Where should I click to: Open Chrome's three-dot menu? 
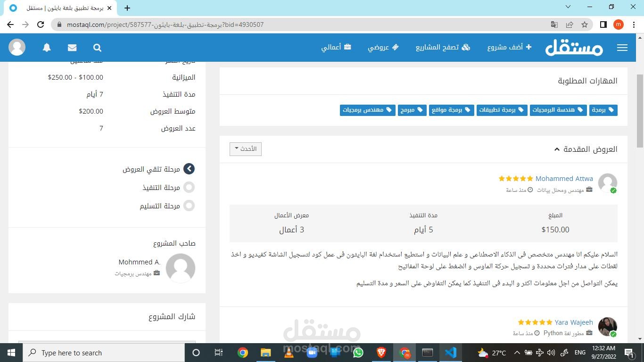click(x=633, y=25)
